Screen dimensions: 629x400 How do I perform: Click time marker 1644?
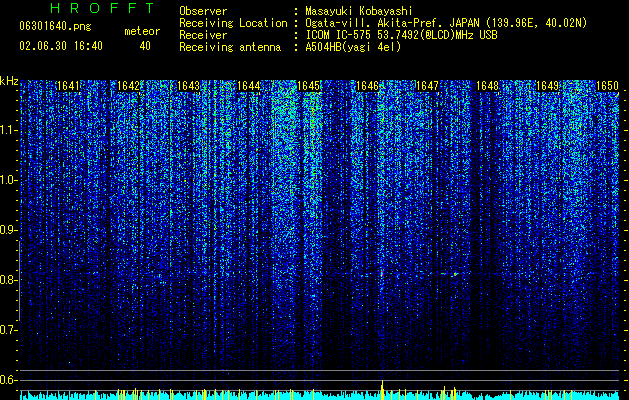[x=248, y=86]
